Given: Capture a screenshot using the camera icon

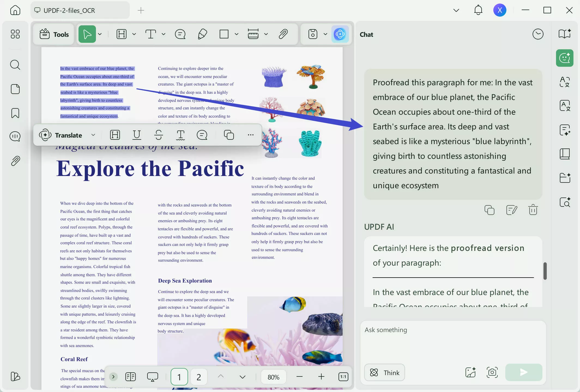Looking at the screenshot, I should 492,372.
